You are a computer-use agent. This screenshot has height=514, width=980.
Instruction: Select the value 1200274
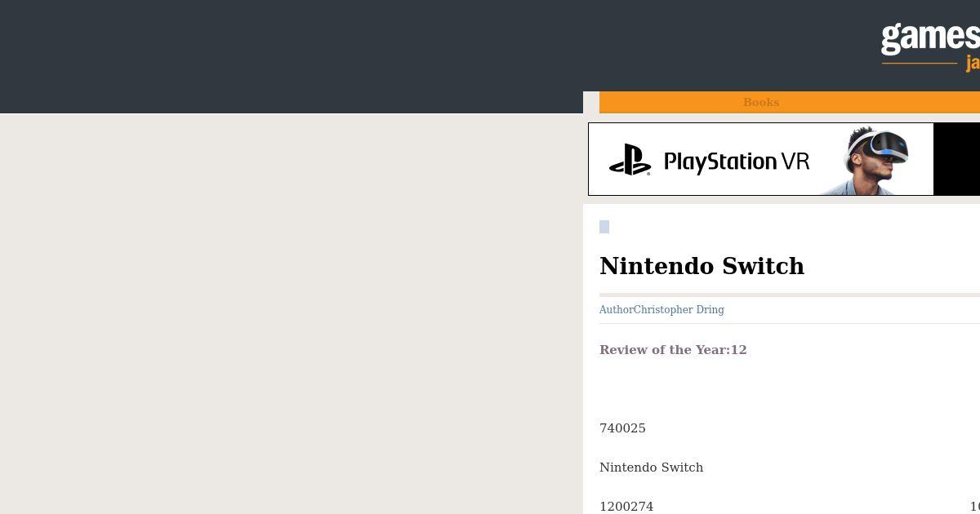626,507
